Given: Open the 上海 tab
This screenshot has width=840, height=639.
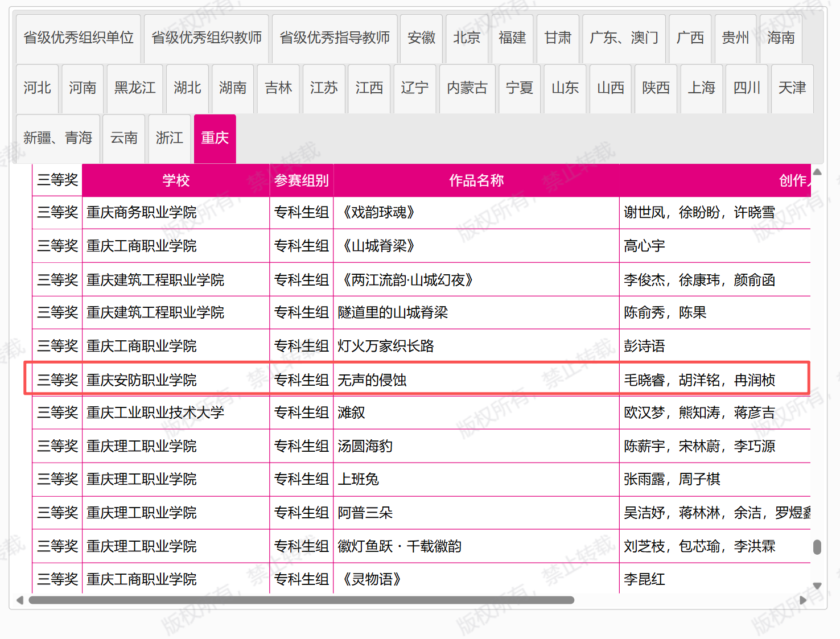Looking at the screenshot, I should (702, 89).
